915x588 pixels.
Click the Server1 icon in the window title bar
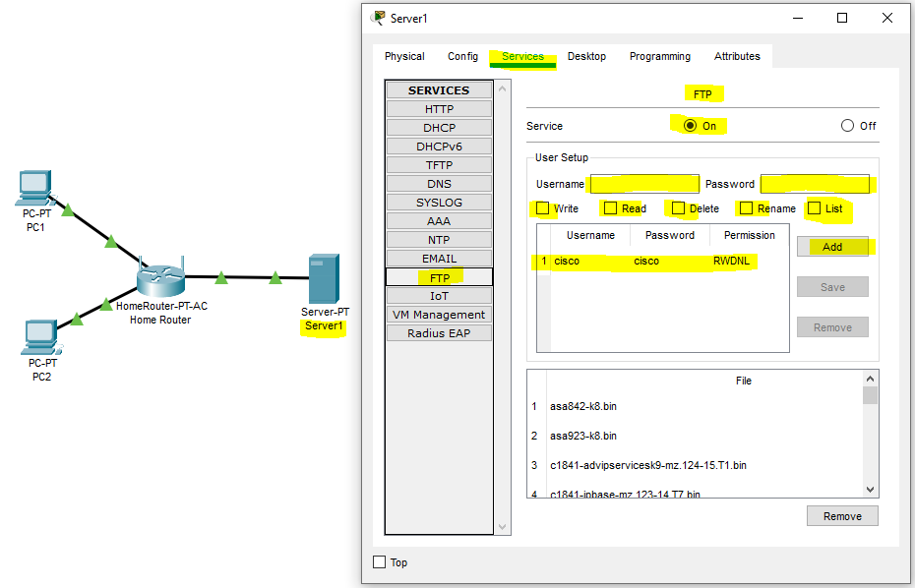pos(377,18)
